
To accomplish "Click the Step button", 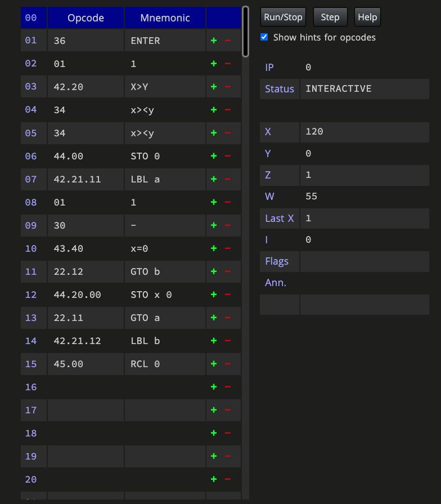I will (x=330, y=17).
